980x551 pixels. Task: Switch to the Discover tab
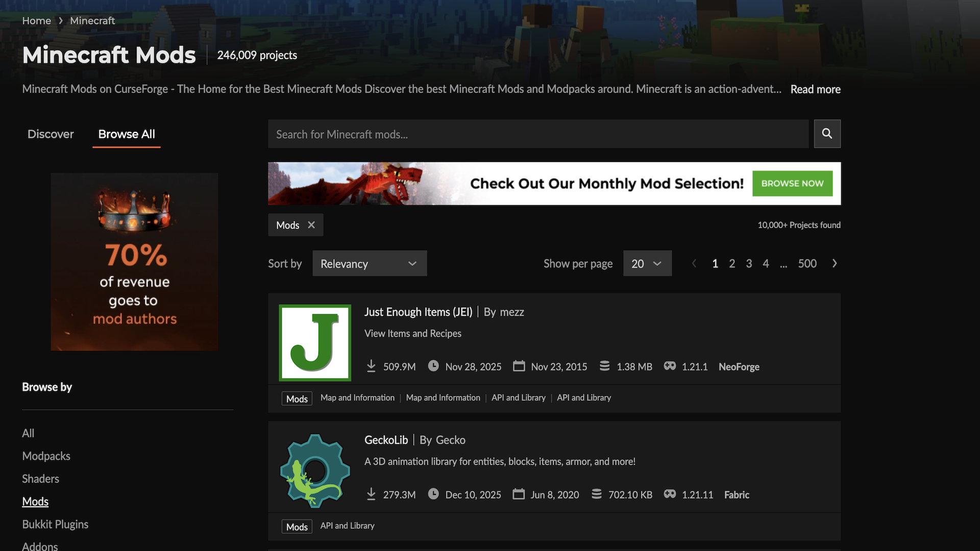[x=51, y=134]
